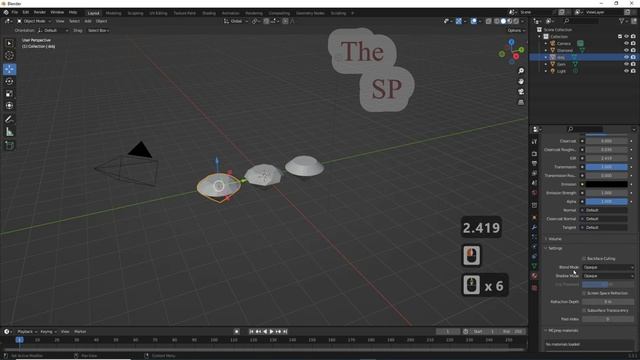
Task: Open the Material properties tab
Action: coord(534,276)
